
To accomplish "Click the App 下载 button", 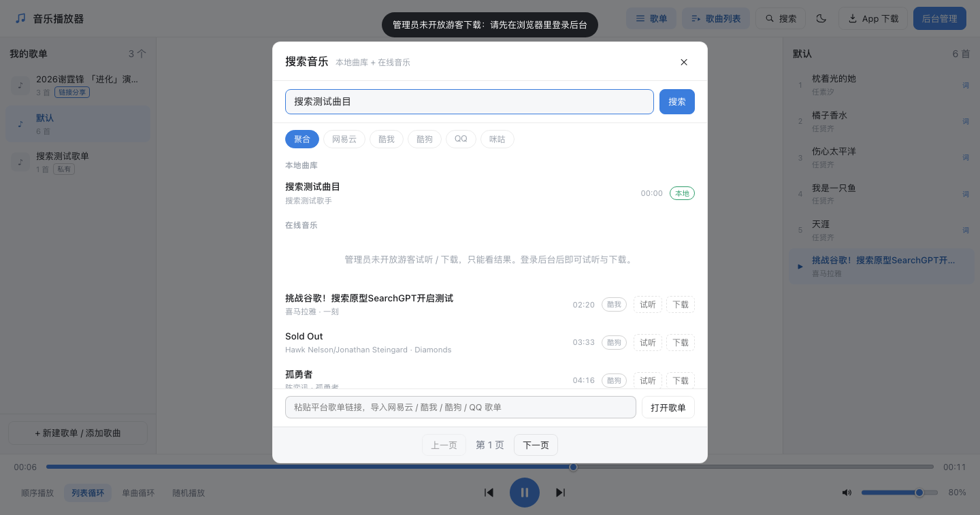I will 873,18.
